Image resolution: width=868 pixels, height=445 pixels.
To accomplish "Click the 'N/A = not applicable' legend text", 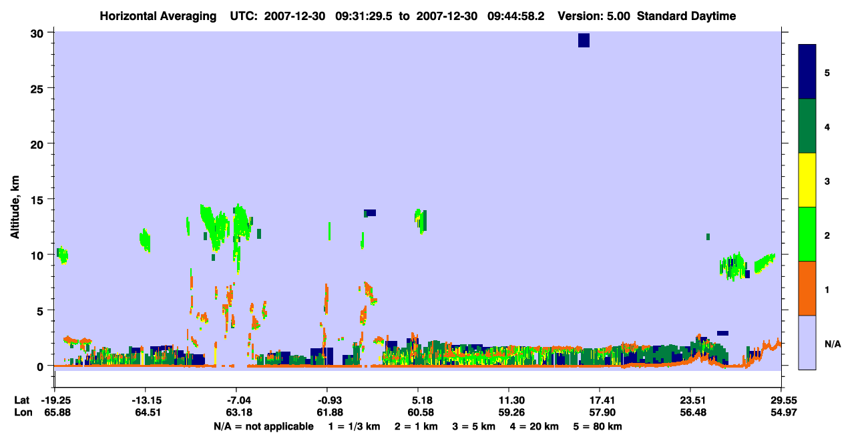I will [x=263, y=426].
